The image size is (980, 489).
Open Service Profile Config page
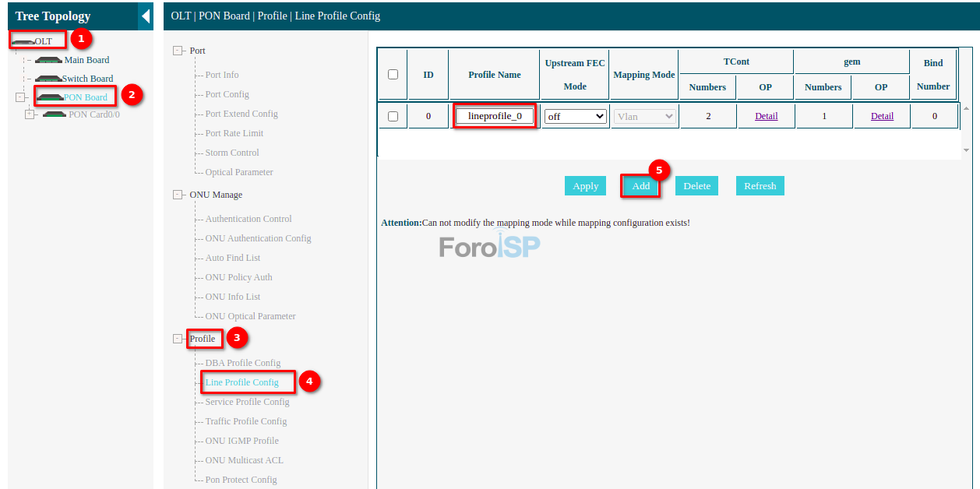pyautogui.click(x=247, y=402)
